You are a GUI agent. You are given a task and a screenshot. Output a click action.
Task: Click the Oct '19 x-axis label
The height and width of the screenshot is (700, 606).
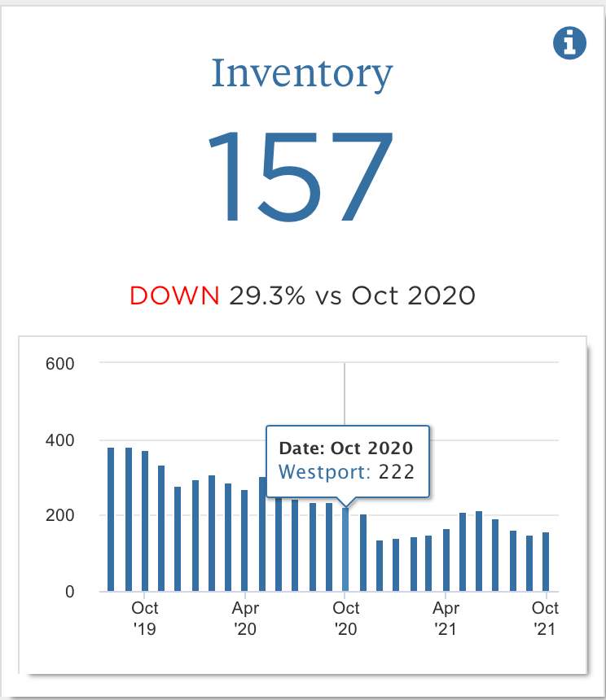(x=145, y=617)
